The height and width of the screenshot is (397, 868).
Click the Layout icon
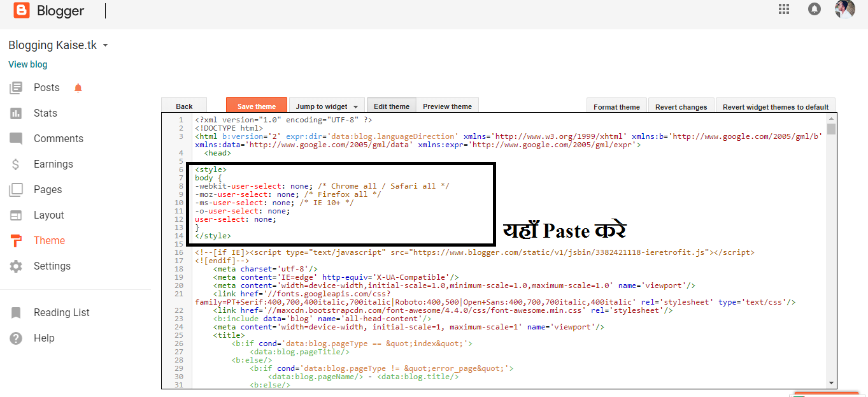click(x=16, y=215)
